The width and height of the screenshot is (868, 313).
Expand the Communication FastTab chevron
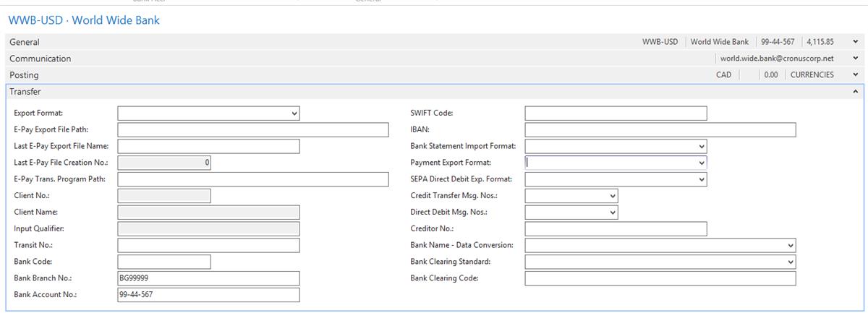point(856,59)
